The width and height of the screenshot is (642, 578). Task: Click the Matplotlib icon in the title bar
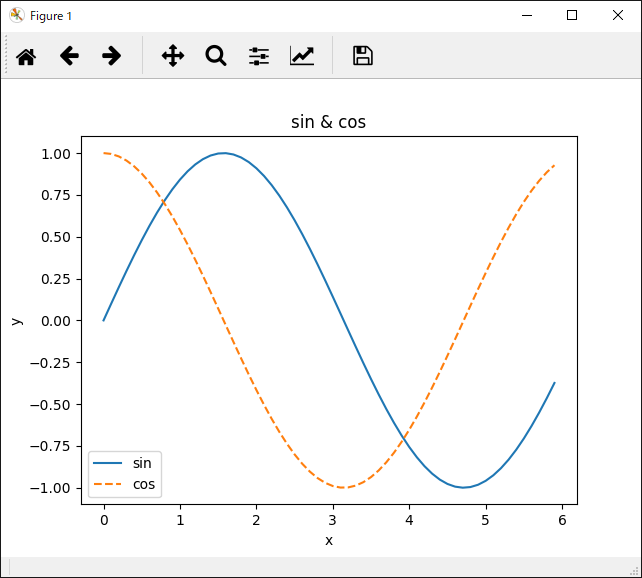(16, 15)
